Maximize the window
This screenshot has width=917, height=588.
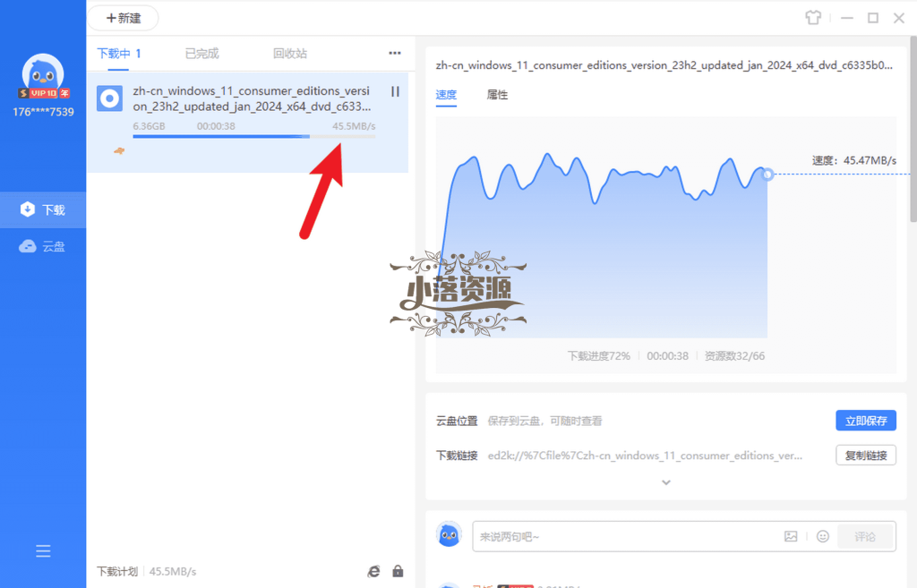872,18
